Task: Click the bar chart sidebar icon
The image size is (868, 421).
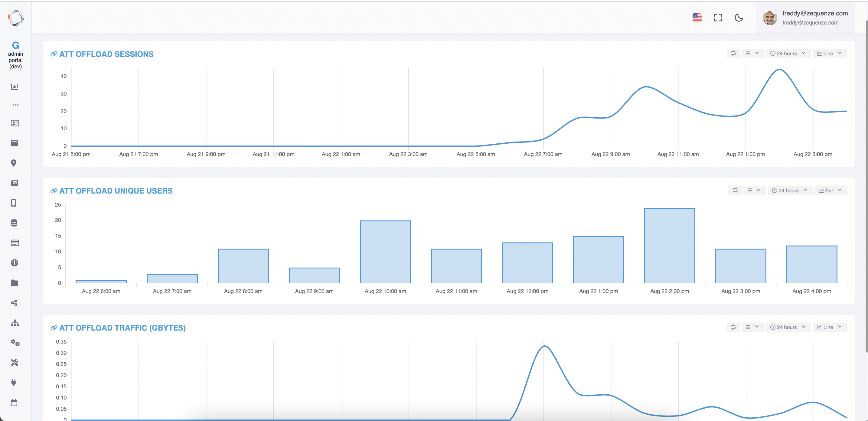Action: pyautogui.click(x=14, y=86)
